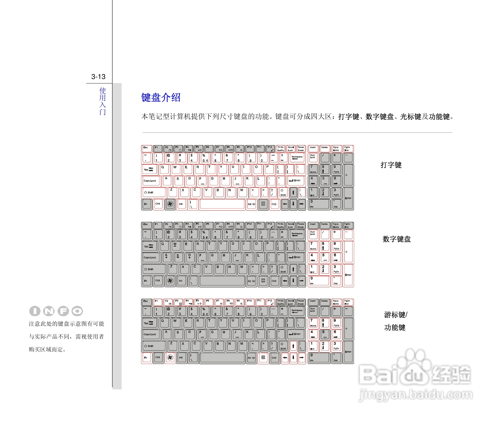Click the Backspace key on the first keyboard
Image resolution: width=504 pixels, height=423 pixels.
(x=297, y=158)
